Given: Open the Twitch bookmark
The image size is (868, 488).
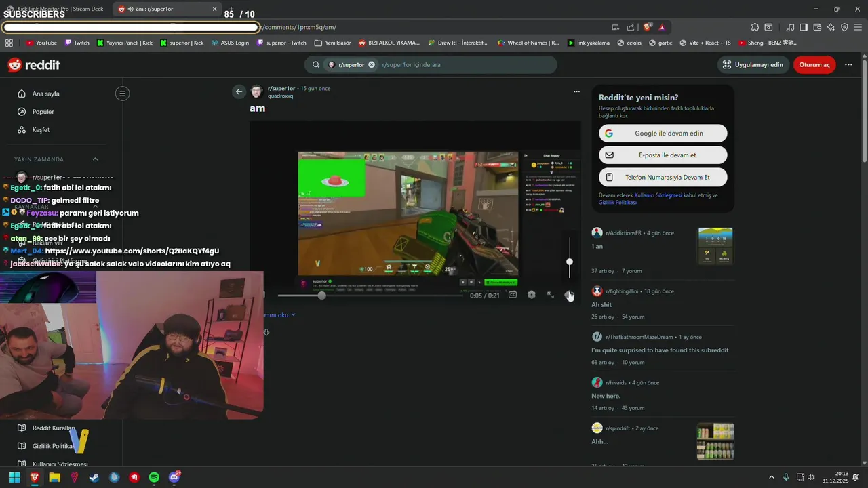Looking at the screenshot, I should (x=77, y=43).
